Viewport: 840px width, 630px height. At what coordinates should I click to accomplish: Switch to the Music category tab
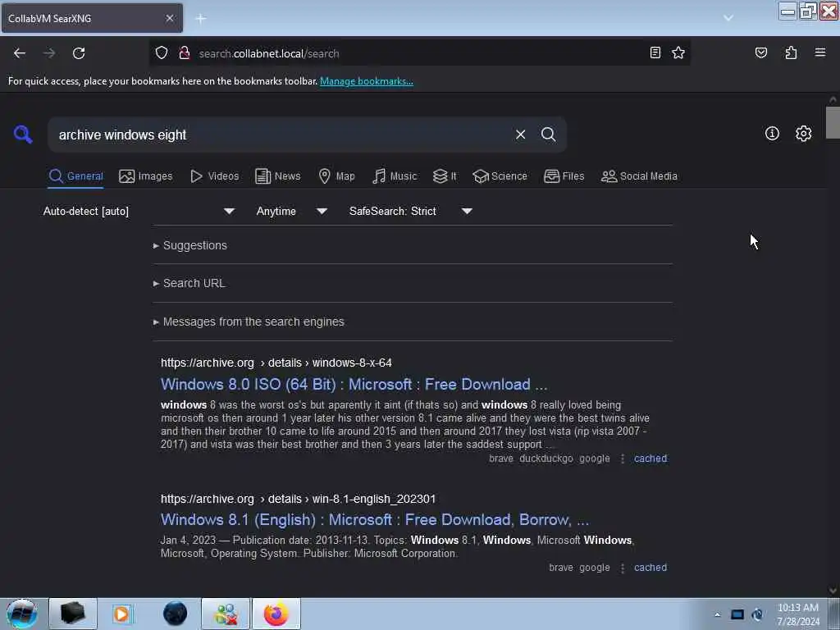coord(395,176)
